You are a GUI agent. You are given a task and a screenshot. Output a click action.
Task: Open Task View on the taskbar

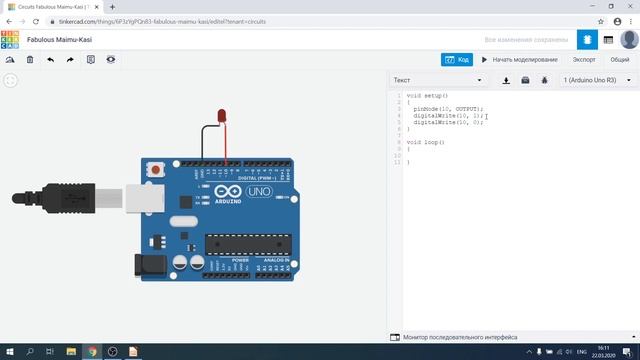[50, 351]
